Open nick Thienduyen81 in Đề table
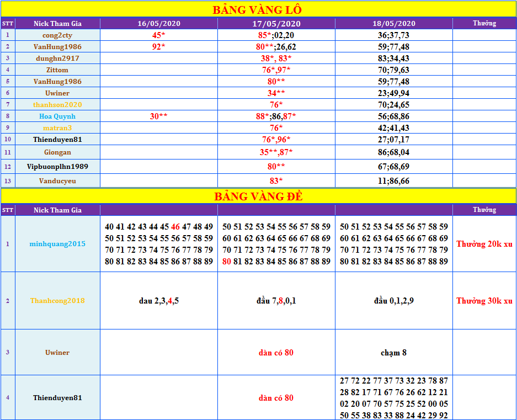 [57, 397]
